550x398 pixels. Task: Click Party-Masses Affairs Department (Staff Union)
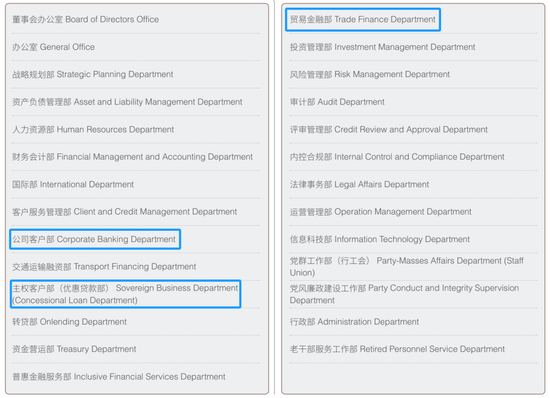tap(407, 267)
